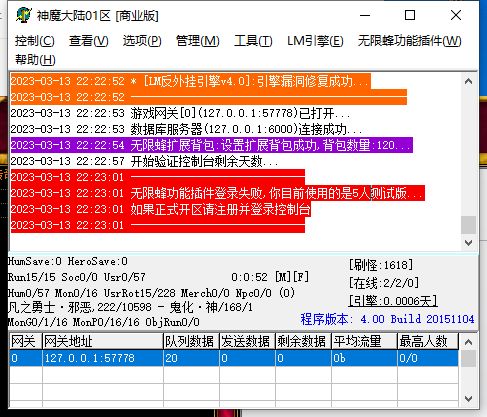Viewport: 487px width, 417px height.
Task: Click the HumSave:0 HeroSave:0 status line
Action: coord(68,261)
